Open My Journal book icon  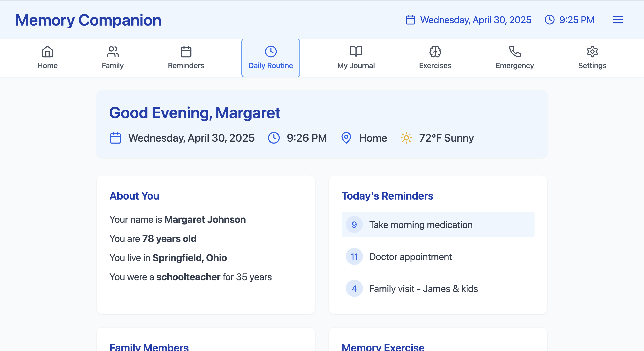356,52
